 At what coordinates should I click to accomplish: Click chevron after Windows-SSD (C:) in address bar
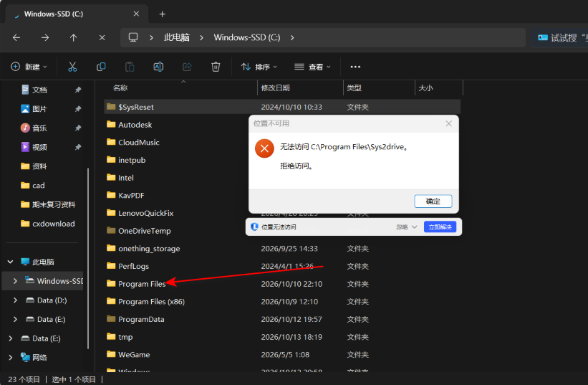(292, 37)
